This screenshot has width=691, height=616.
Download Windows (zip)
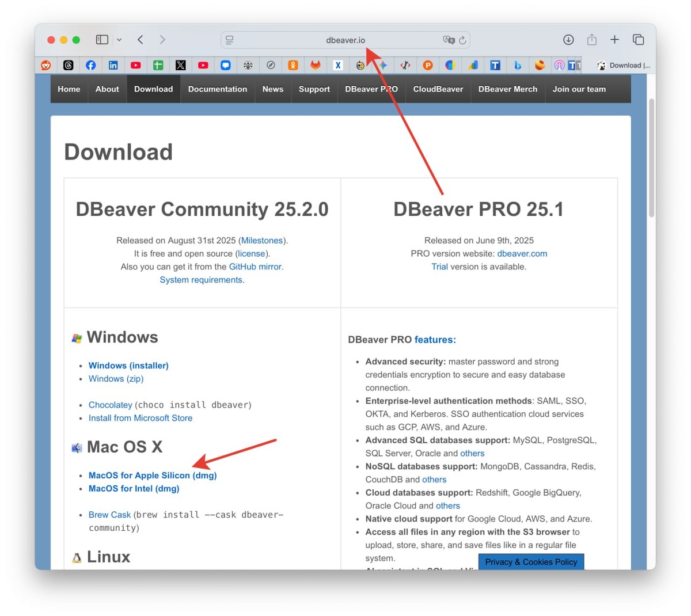coord(116,379)
